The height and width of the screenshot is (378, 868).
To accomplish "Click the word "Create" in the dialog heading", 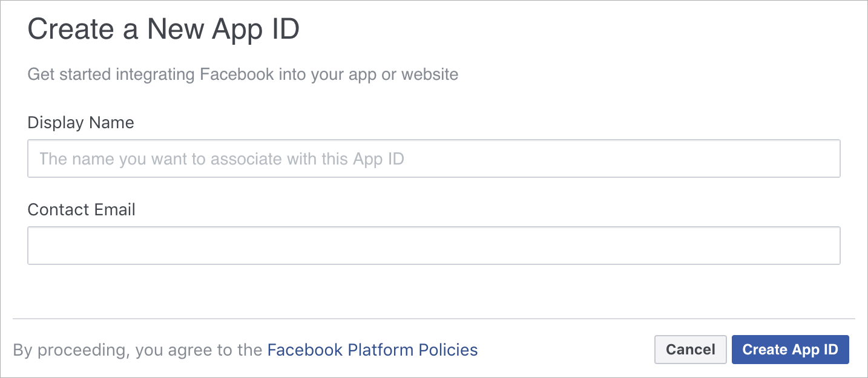I will coord(70,30).
